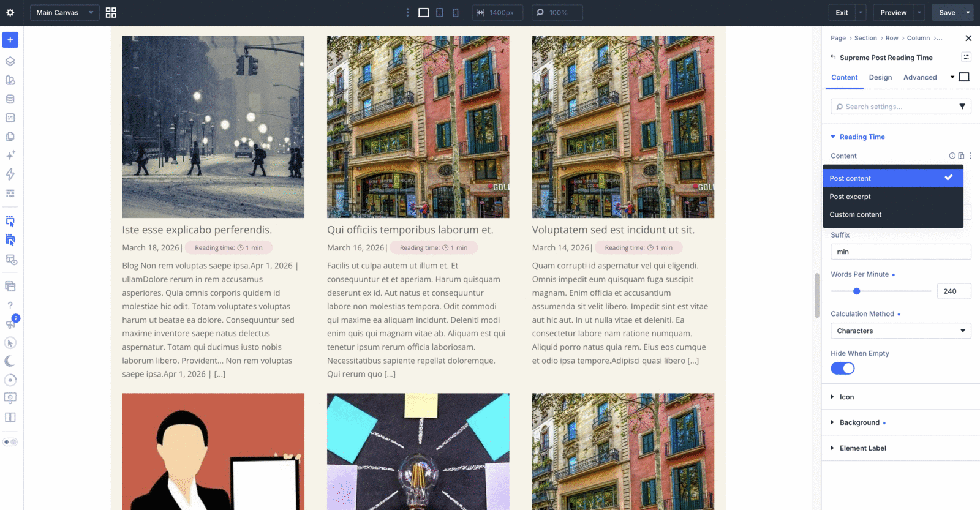980x510 pixels.
Task: Click the Search settings input field
Action: 895,107
